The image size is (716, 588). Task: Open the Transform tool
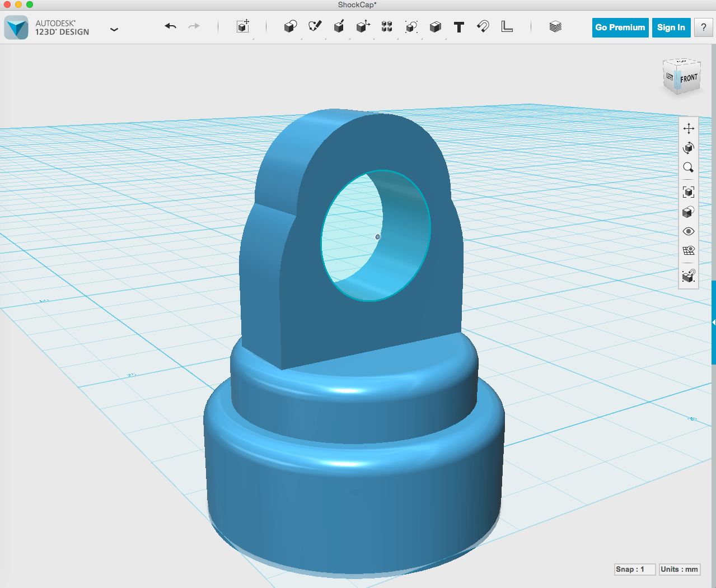point(243,26)
